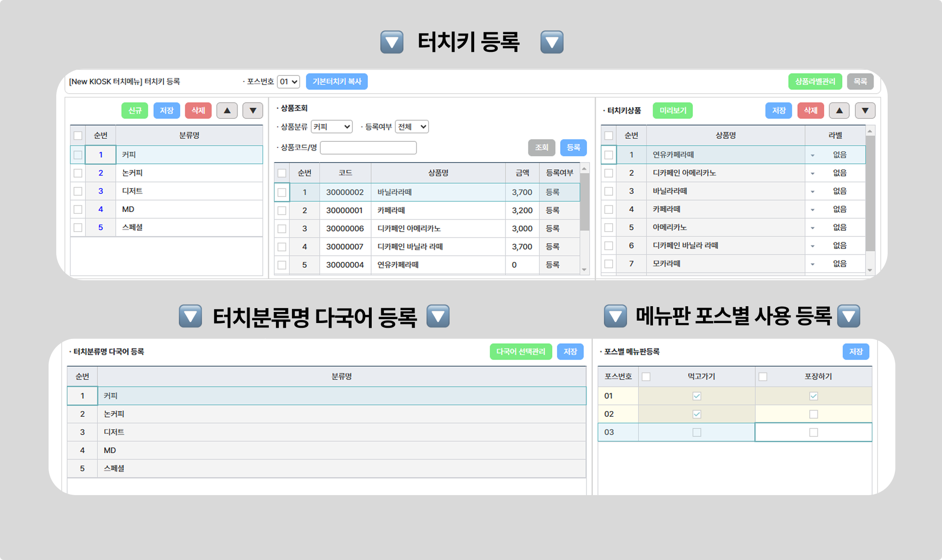Expand the 상품분류 커피 dropdown
942x560 pixels.
(332, 127)
